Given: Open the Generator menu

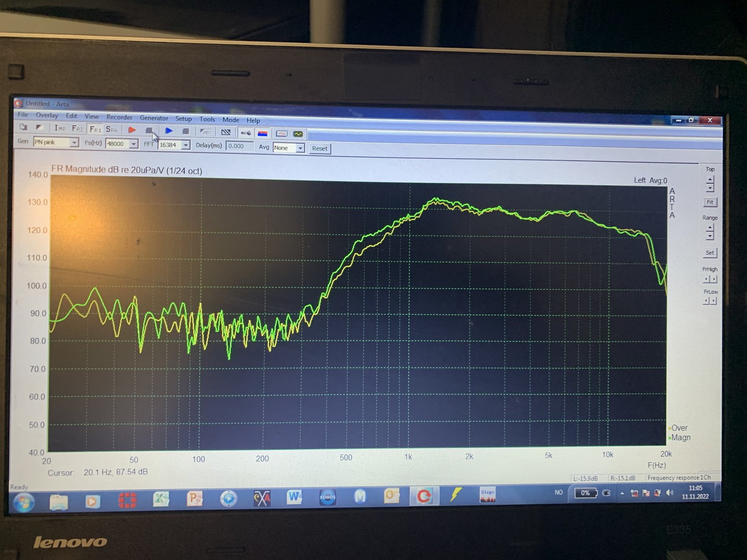Looking at the screenshot, I should click(x=154, y=118).
